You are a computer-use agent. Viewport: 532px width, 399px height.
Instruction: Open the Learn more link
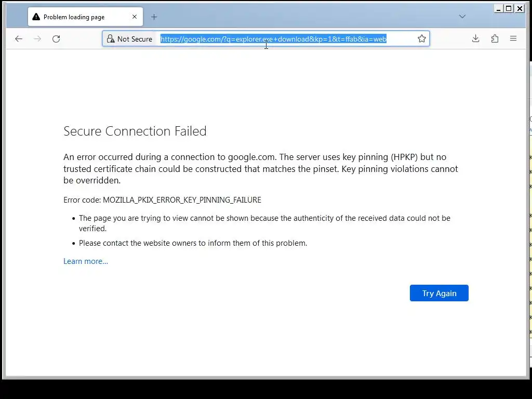point(86,261)
